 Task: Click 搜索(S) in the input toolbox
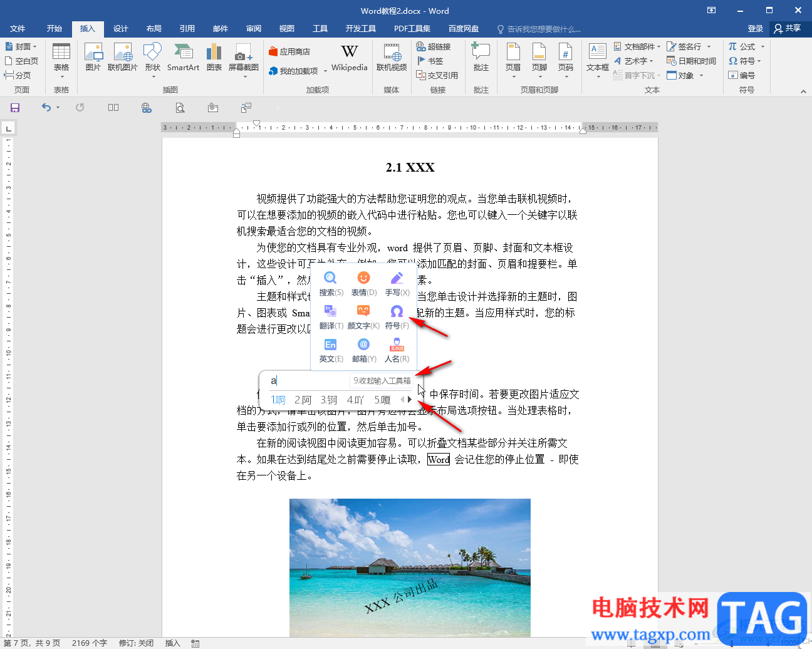[331, 284]
